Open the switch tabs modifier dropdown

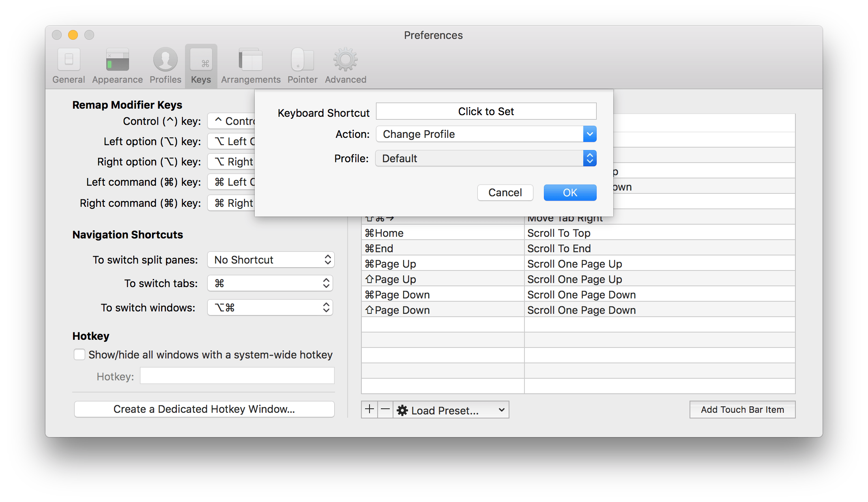pyautogui.click(x=271, y=283)
